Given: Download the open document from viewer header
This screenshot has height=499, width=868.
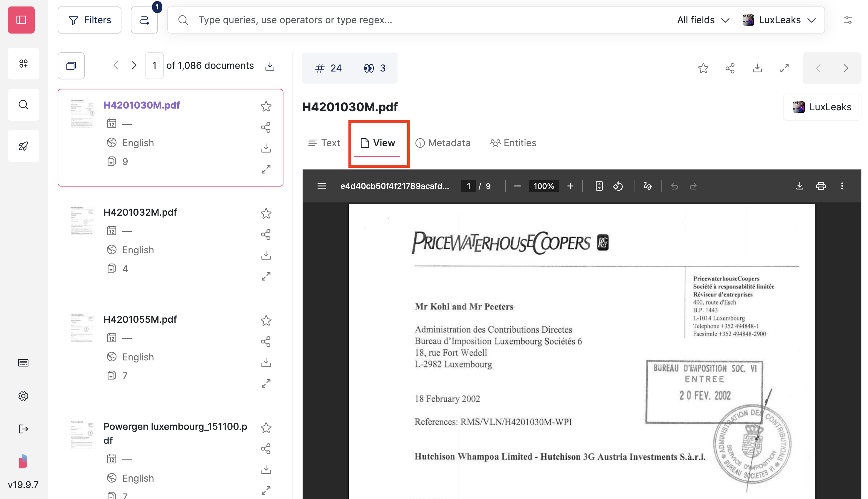Looking at the screenshot, I should (x=757, y=68).
